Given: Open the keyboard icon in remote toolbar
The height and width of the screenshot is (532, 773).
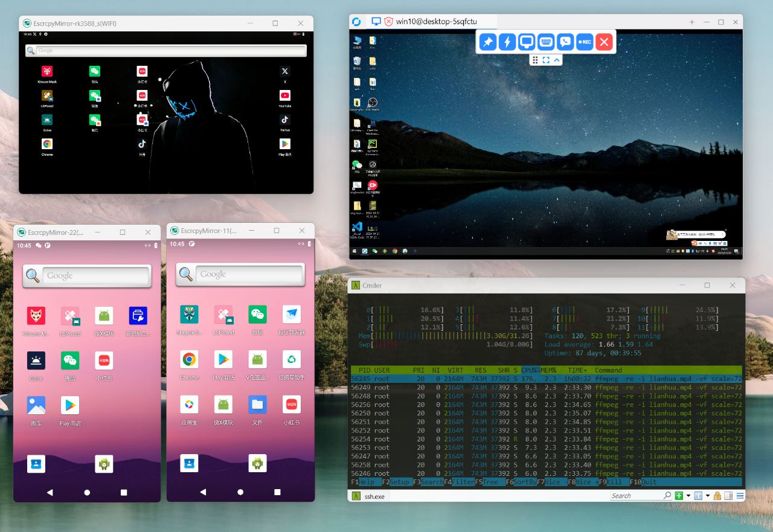Looking at the screenshot, I should point(546,42).
